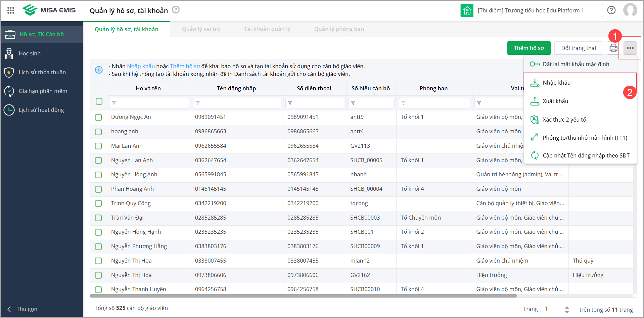Screen dimensions: 644x318
Task: Open Học sinh from the sidebar
Action: point(30,53)
